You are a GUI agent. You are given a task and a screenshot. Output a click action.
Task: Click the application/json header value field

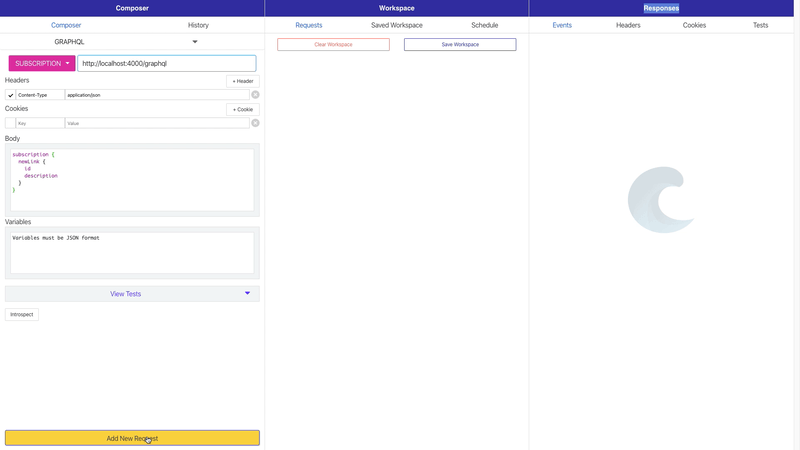pos(157,95)
